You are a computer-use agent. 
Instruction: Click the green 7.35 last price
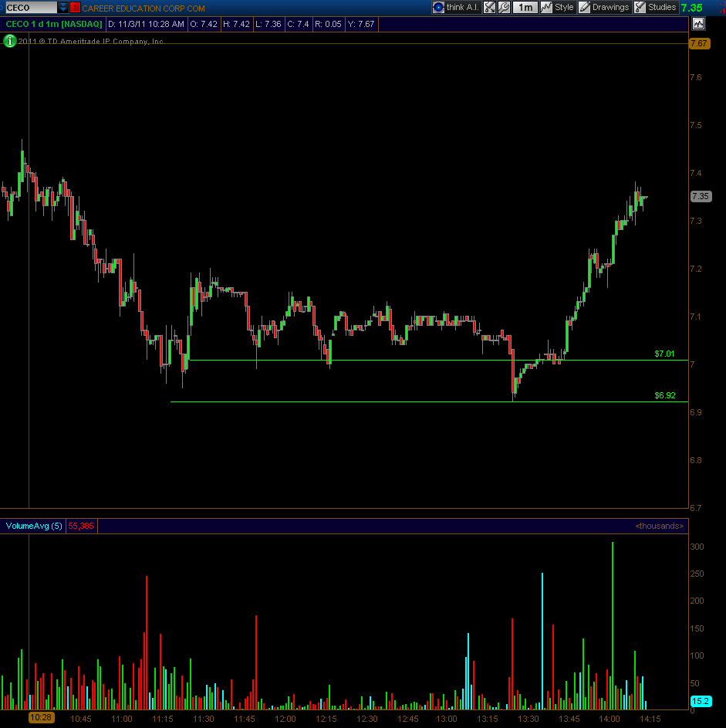click(692, 8)
